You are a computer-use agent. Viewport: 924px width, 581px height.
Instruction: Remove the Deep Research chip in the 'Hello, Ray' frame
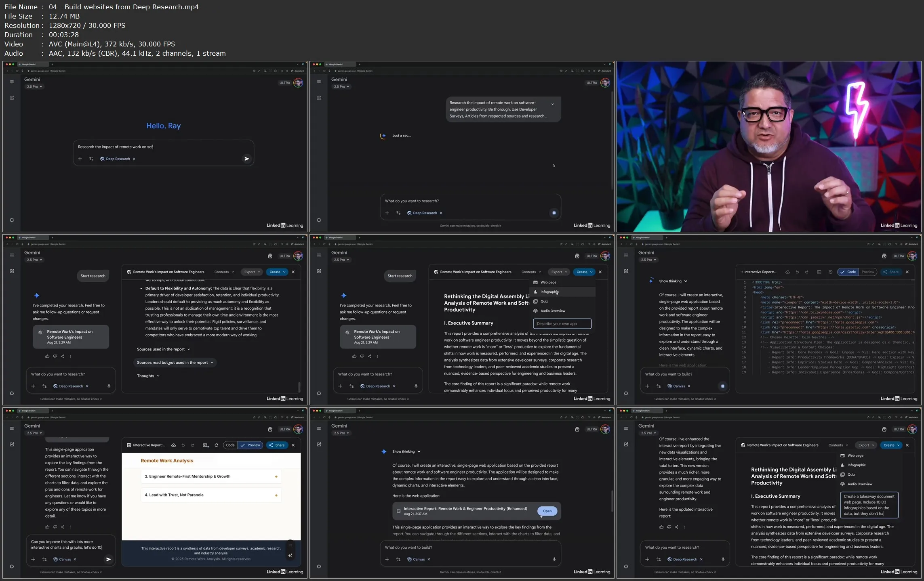coord(134,159)
